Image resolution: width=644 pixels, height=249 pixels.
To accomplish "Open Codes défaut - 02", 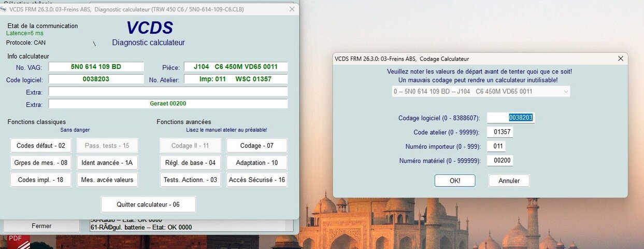I will point(41,146).
